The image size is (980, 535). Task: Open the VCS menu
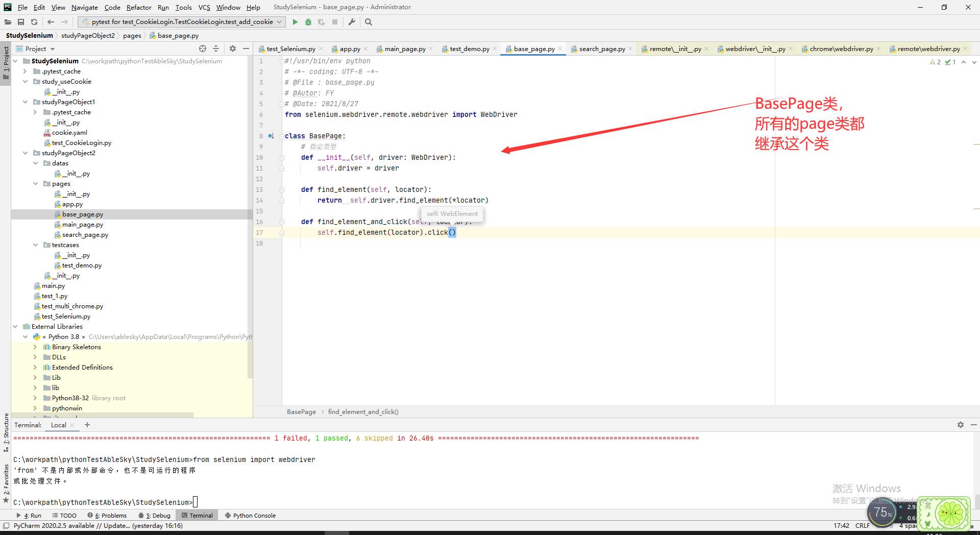[x=204, y=7]
